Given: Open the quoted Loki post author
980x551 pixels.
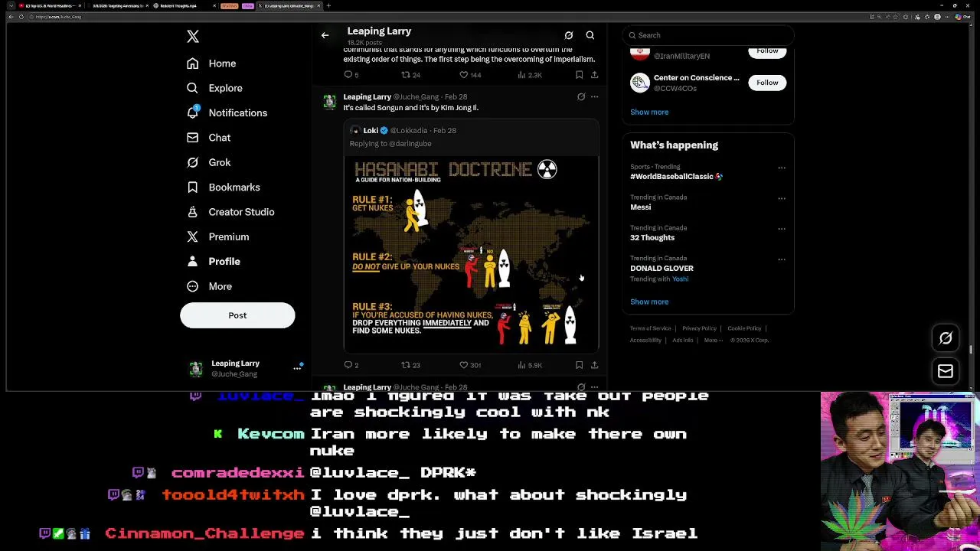Looking at the screenshot, I should (371, 130).
